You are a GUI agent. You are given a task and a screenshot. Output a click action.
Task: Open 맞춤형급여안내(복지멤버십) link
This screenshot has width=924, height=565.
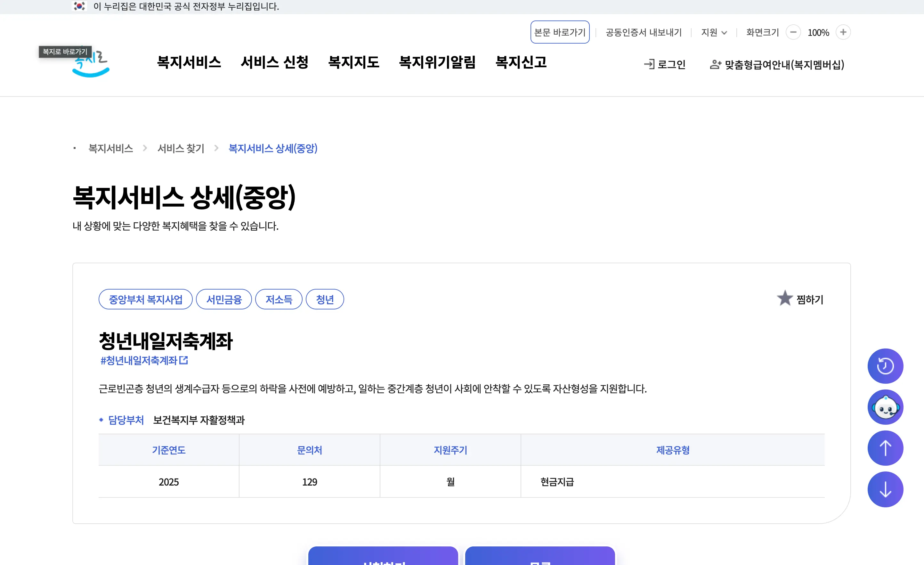777,64
